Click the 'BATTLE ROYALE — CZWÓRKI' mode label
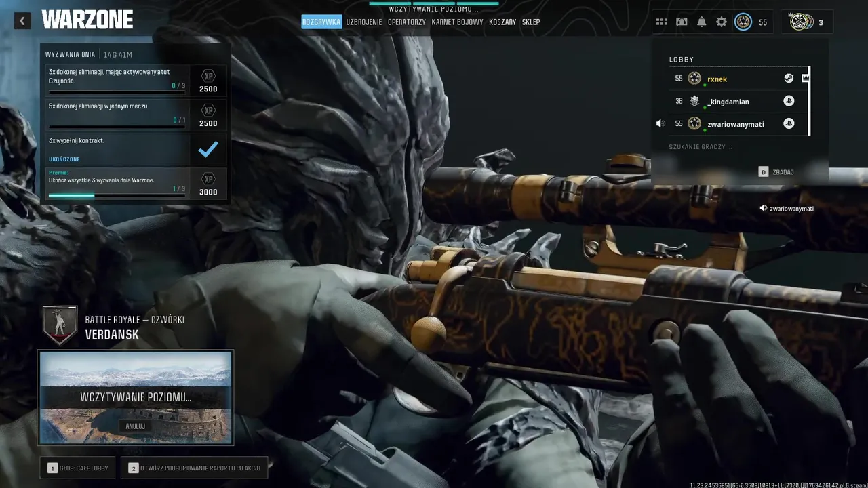This screenshot has width=868, height=488. click(x=134, y=320)
